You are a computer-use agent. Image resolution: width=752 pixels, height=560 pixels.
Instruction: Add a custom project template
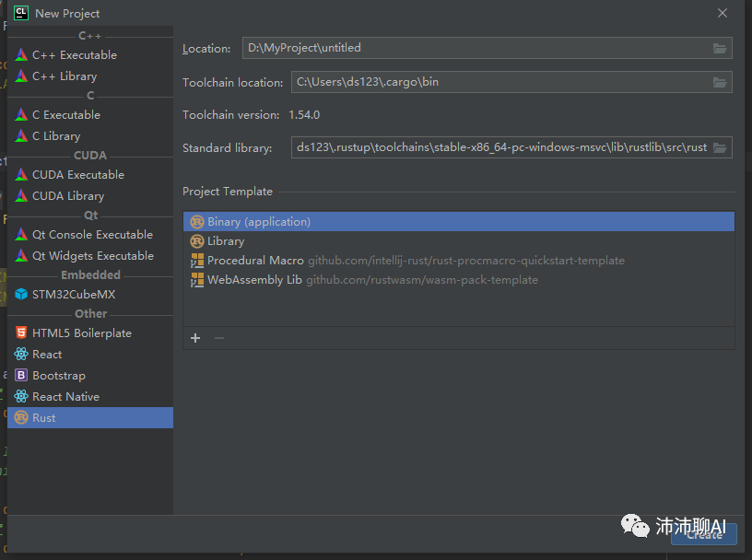[x=195, y=338]
